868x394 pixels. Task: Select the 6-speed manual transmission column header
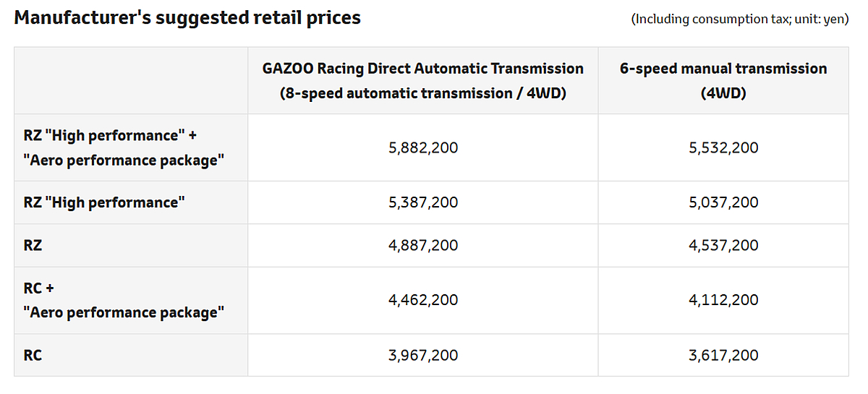(723, 80)
